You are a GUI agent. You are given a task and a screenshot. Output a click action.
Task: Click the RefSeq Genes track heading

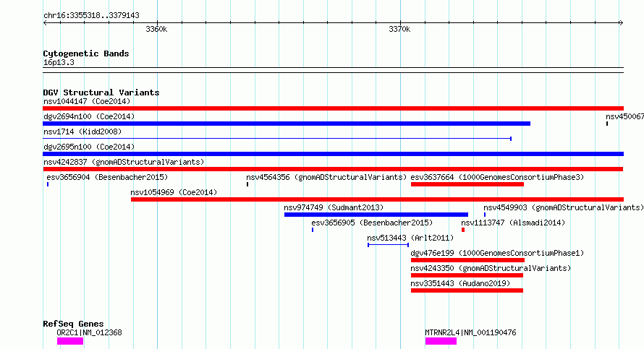73,324
